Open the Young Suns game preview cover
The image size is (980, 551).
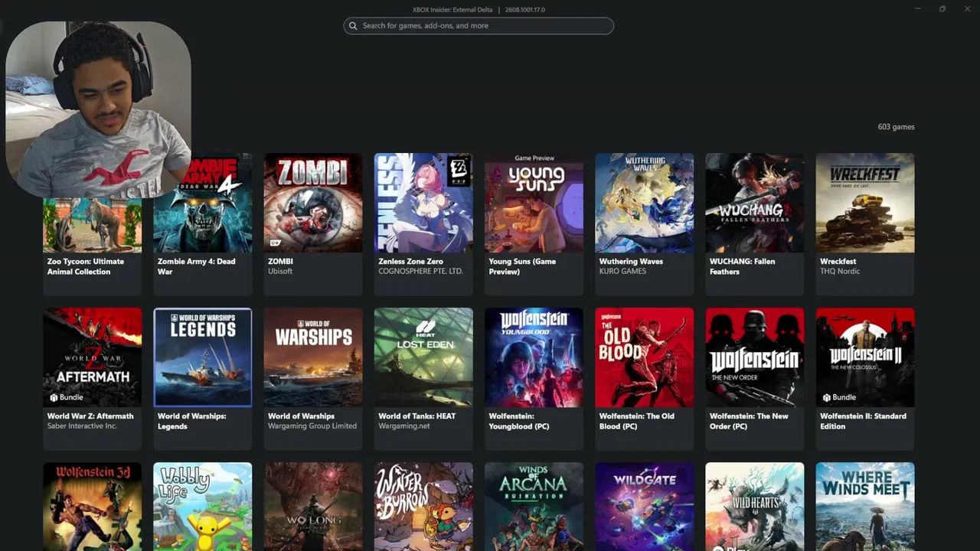[x=534, y=203]
